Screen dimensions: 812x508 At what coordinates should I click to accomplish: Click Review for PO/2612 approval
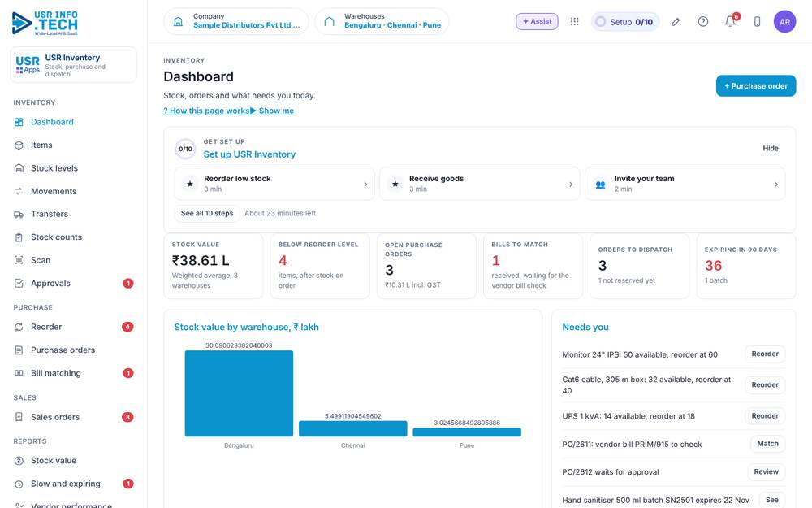pos(766,471)
